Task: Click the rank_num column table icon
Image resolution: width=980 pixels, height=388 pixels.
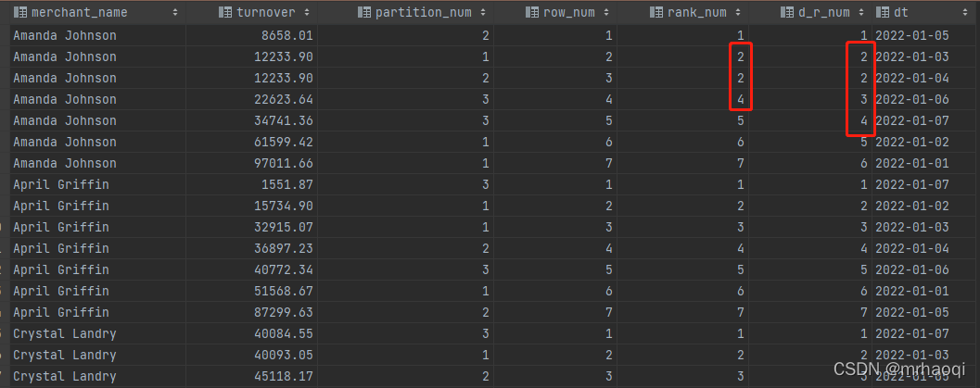Action: [x=656, y=12]
